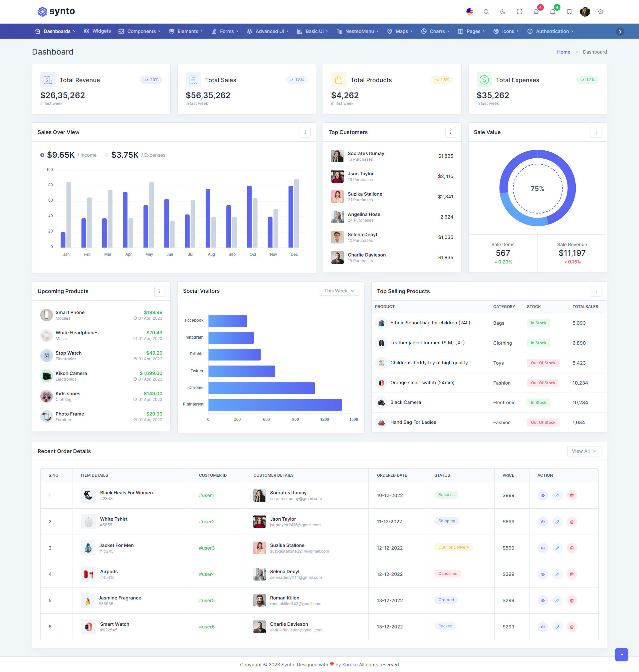639x672 pixels.
Task: Click the Spruko footer link
Action: pos(350,664)
